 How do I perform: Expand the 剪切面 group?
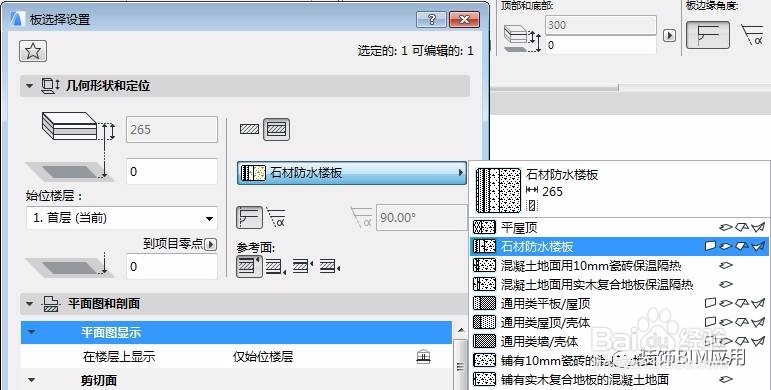point(32,380)
